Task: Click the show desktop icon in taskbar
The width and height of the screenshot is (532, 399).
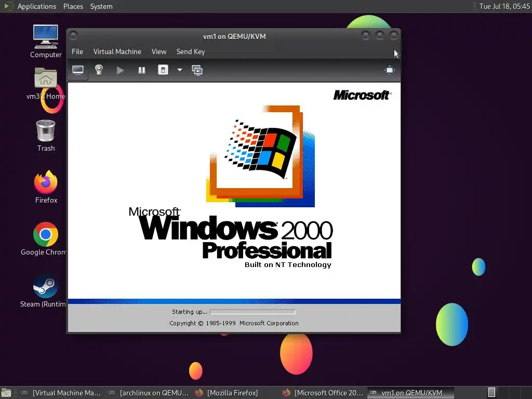Action: pyautogui.click(x=6, y=393)
